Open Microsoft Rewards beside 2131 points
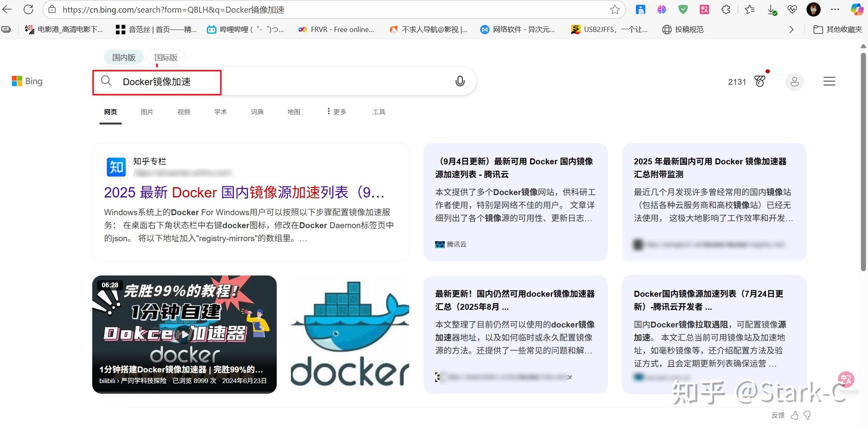Viewport: 868px width, 428px height. point(760,81)
